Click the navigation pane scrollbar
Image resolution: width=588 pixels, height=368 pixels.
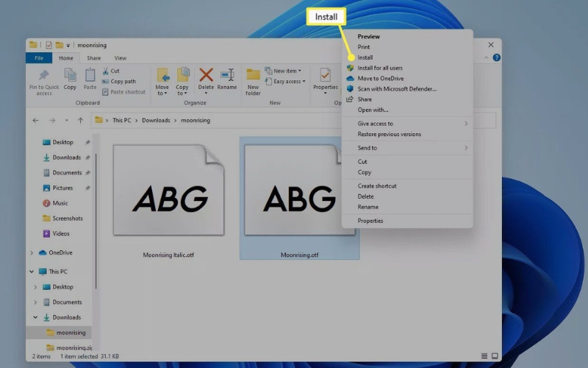point(96,221)
